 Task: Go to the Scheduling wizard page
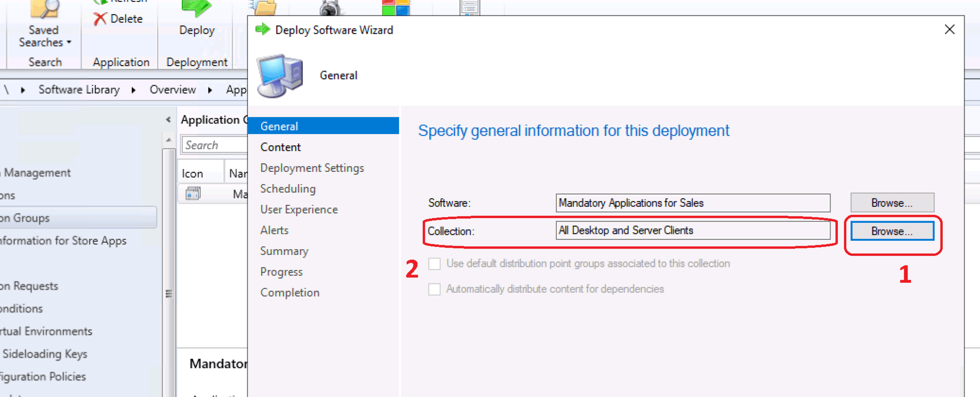(288, 189)
